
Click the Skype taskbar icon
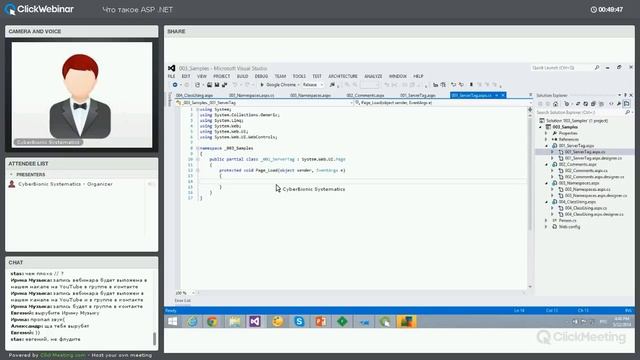pos(299,322)
